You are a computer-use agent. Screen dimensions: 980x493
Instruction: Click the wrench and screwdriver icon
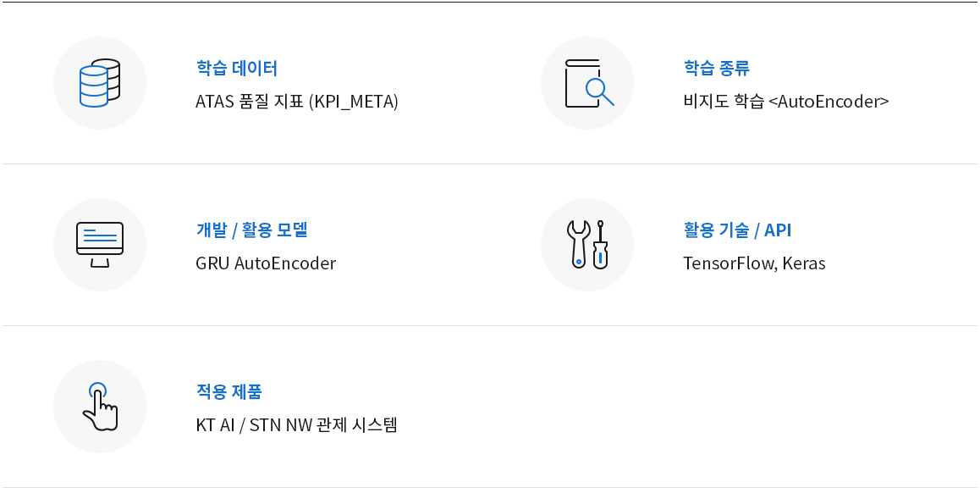(x=587, y=245)
